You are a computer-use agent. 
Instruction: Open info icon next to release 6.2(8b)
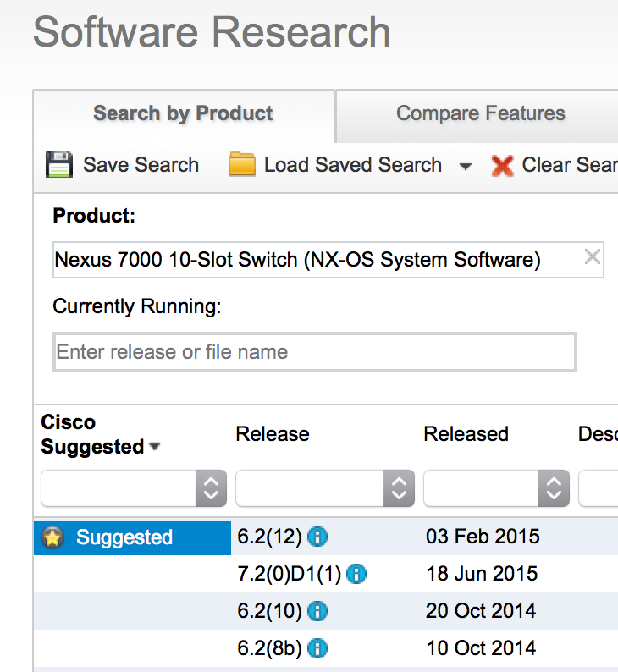click(317, 648)
